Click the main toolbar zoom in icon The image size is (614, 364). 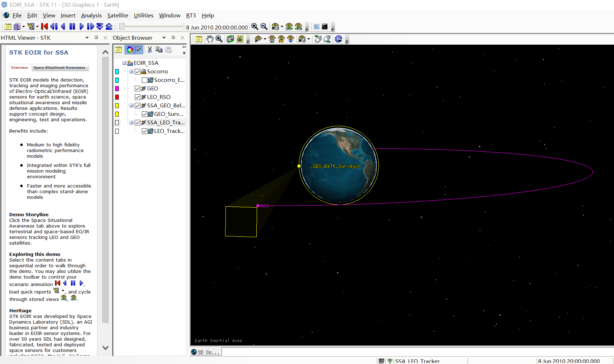tap(255, 27)
